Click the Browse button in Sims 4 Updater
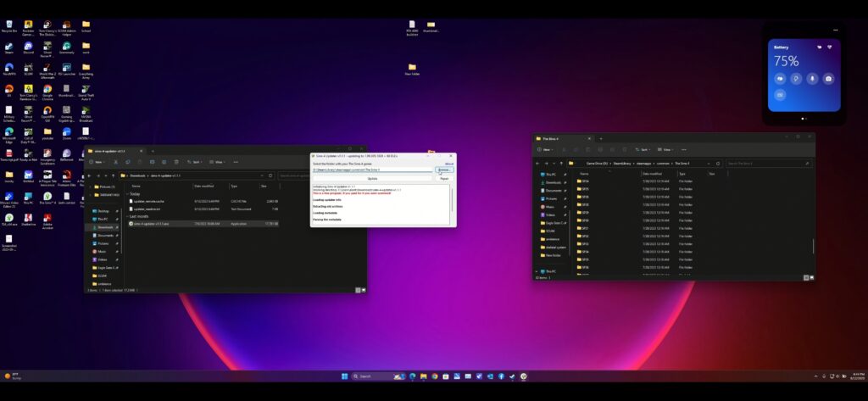Screen dimensions: 868x401 444,170
